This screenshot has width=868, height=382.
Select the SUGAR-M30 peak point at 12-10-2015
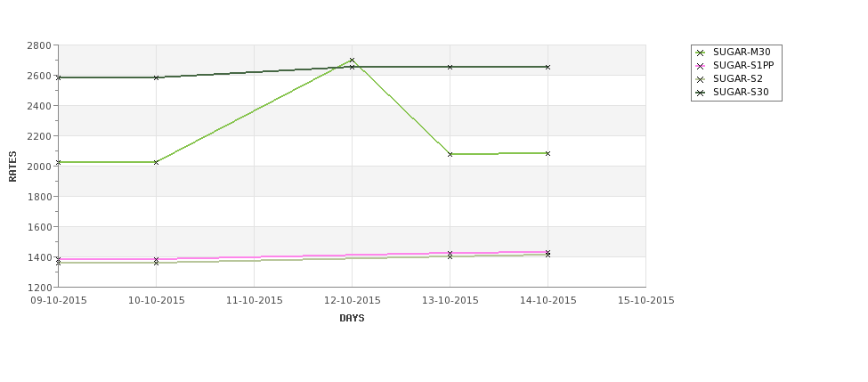352,61
